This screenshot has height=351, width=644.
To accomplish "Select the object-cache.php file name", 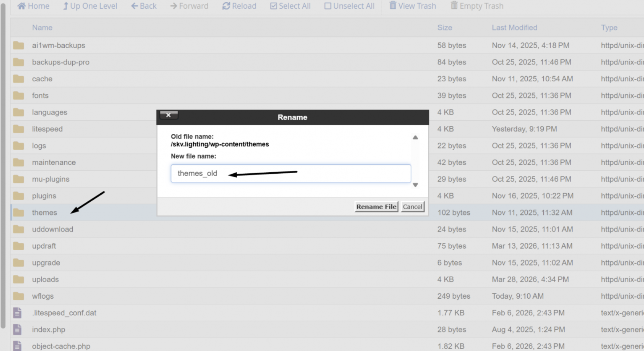I will tap(61, 346).
